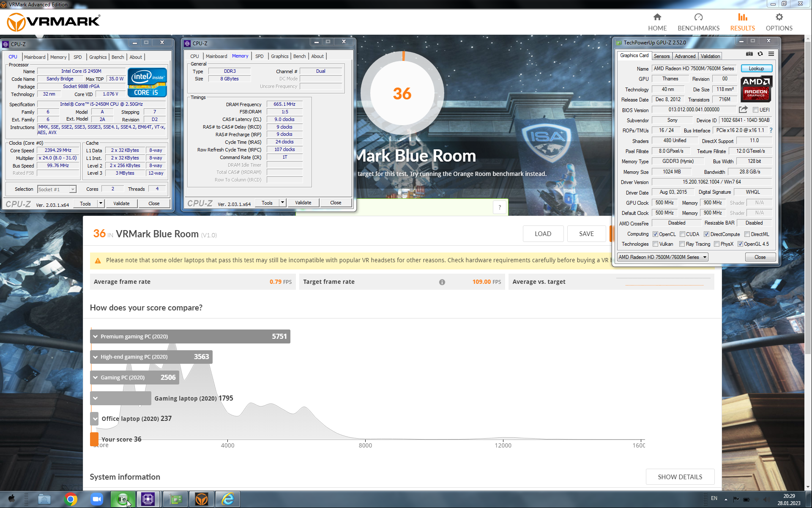Click LOAD button in VRMark results

point(543,234)
